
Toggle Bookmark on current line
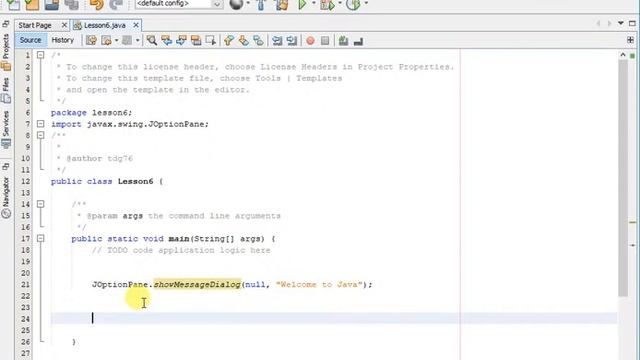[x=258, y=40]
